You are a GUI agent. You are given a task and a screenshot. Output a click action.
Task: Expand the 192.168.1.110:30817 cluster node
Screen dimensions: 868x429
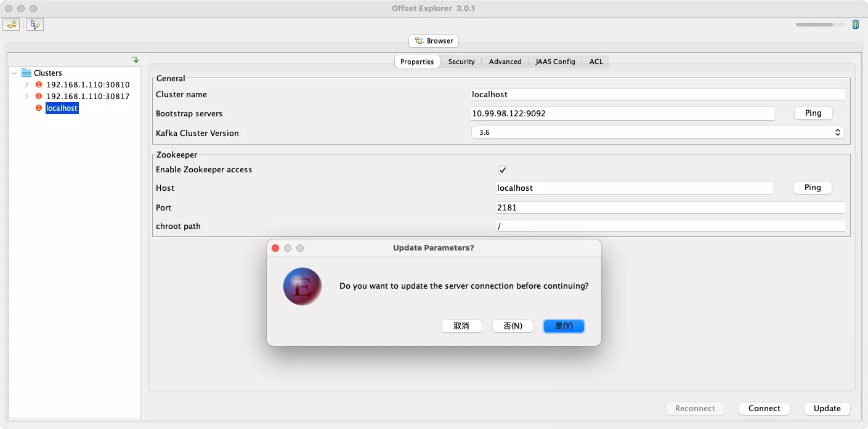click(x=26, y=96)
